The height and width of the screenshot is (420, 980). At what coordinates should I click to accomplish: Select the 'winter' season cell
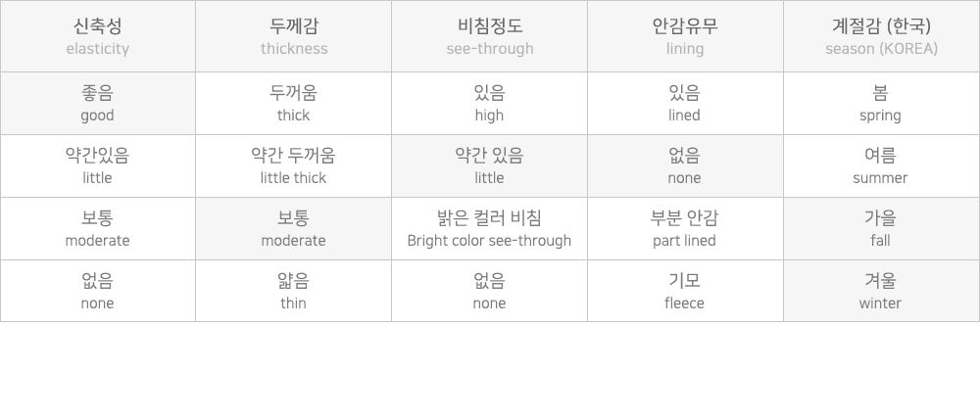(x=881, y=292)
